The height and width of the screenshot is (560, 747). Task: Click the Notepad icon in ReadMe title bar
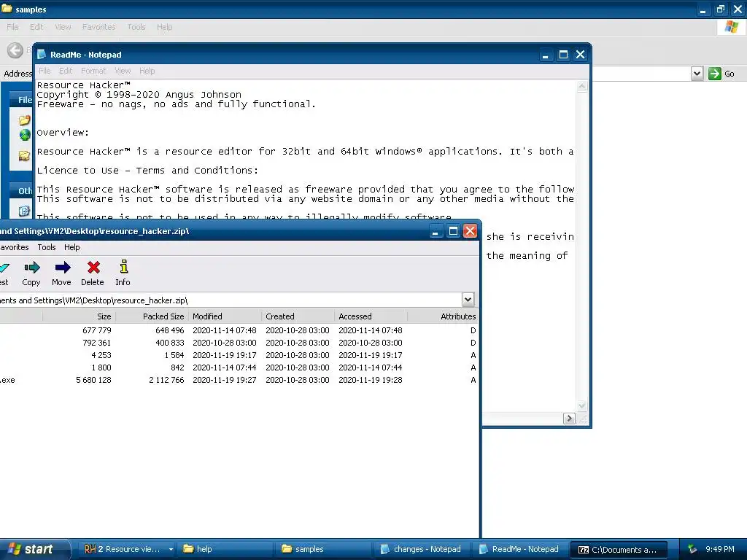click(x=42, y=54)
